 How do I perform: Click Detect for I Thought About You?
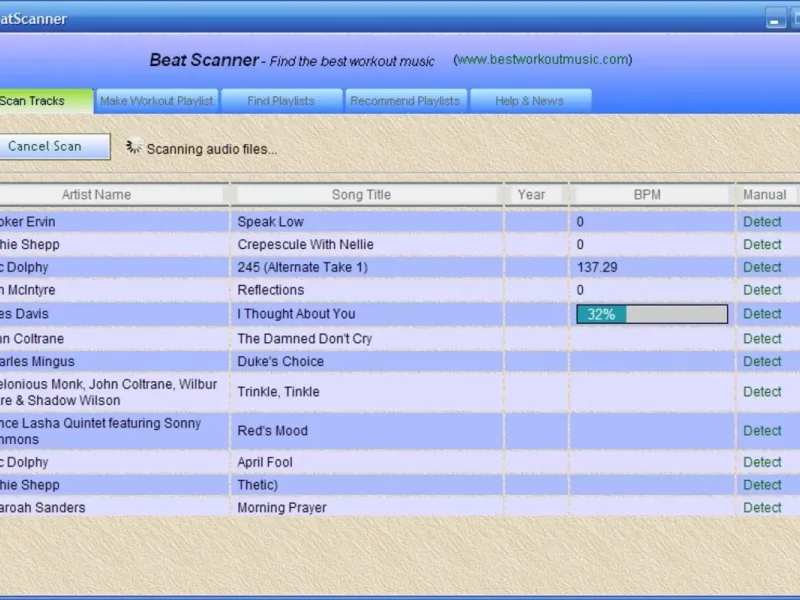tap(762, 314)
